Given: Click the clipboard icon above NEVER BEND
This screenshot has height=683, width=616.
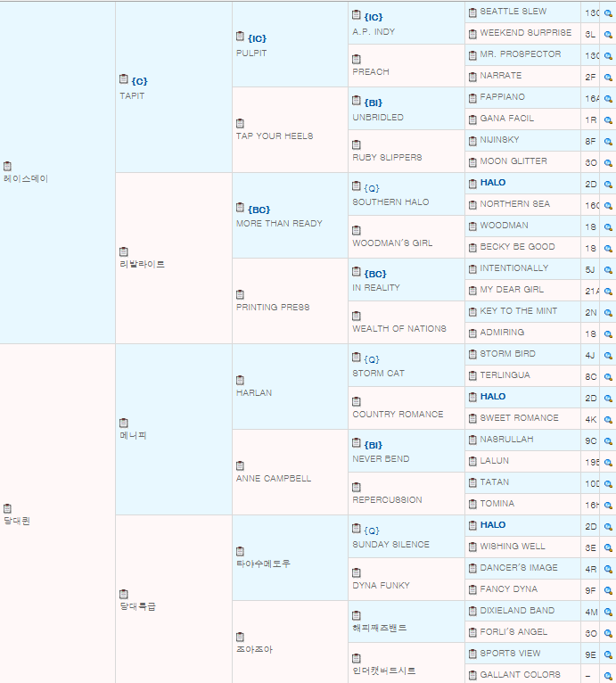Looking at the screenshot, I should point(356,443).
